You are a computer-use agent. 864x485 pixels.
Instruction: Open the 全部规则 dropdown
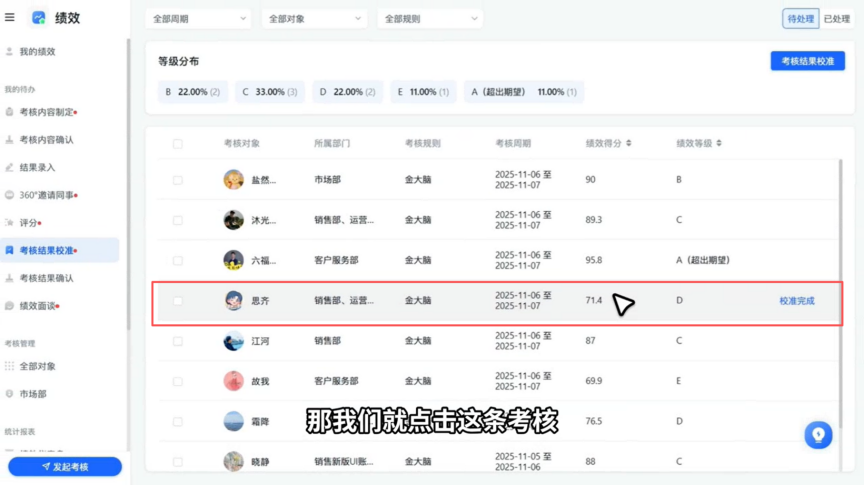[x=430, y=19]
